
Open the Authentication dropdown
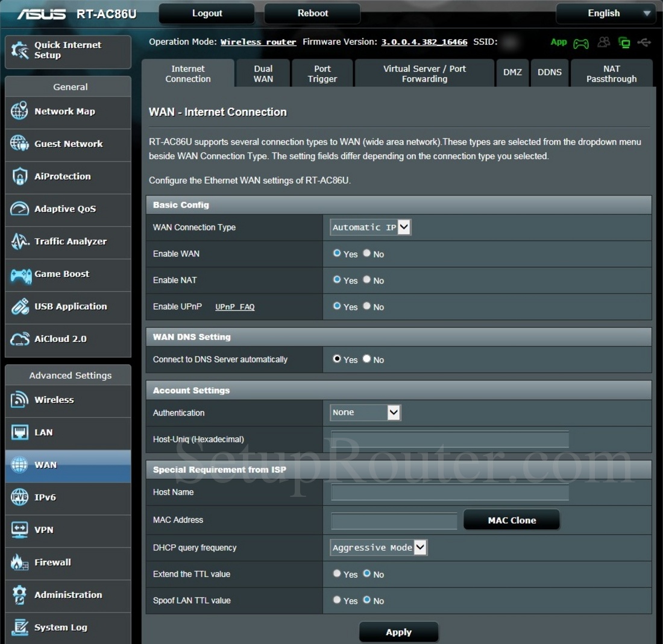(365, 412)
